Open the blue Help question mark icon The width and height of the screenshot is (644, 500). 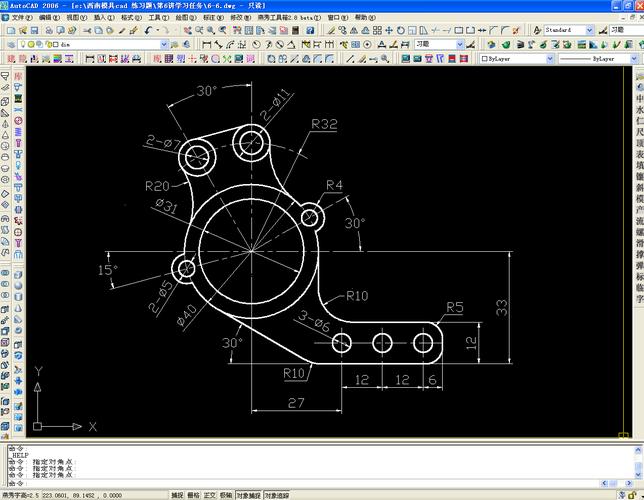pos(310,30)
